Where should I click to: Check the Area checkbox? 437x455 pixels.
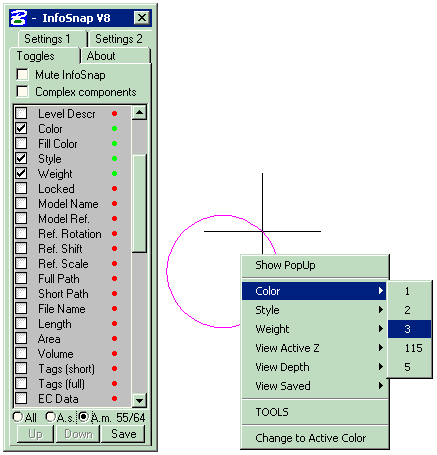21,338
